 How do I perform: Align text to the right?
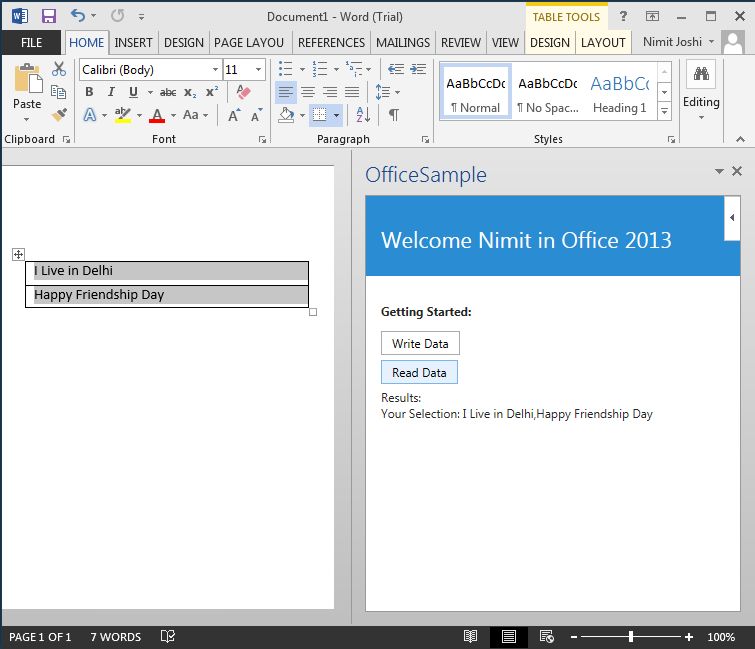pyautogui.click(x=330, y=92)
